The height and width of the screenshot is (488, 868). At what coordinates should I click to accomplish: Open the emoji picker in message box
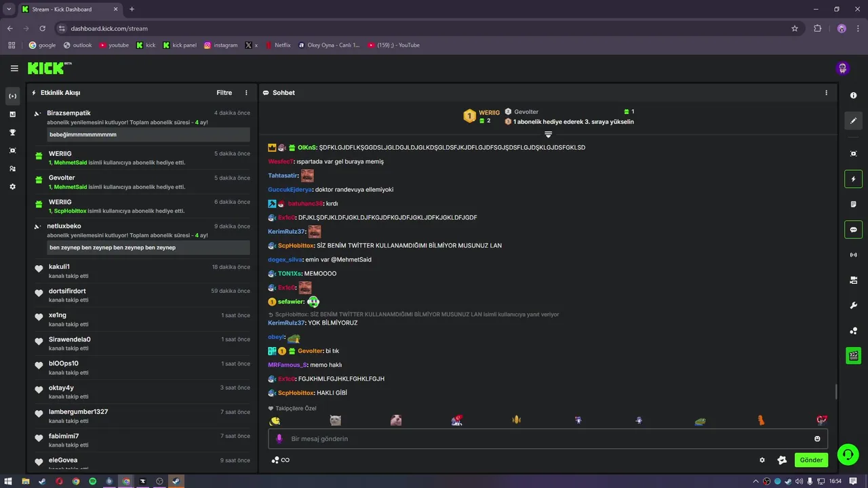(x=817, y=439)
